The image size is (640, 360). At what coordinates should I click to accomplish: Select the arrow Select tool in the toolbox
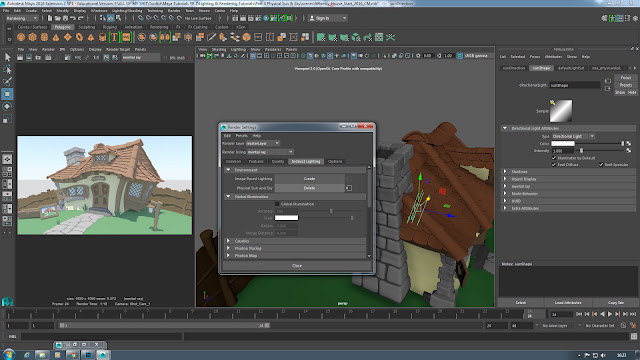tap(7, 58)
